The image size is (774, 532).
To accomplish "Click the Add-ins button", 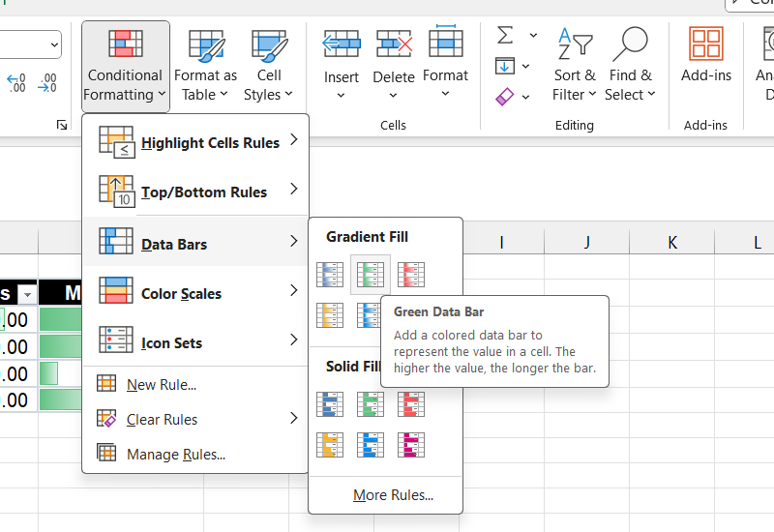I will [706, 56].
